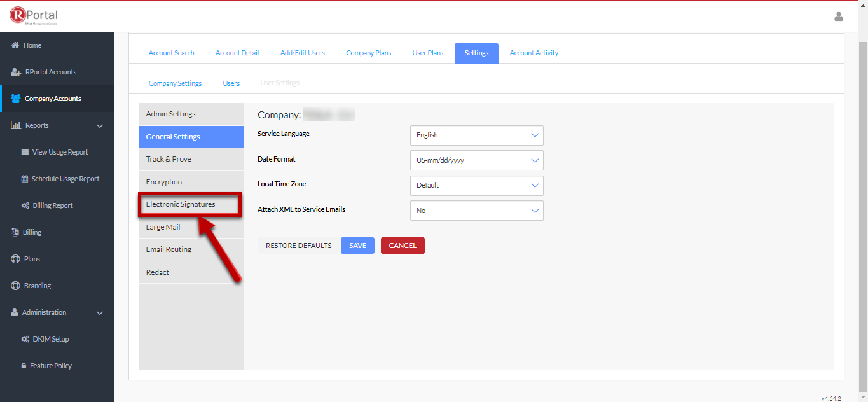Viewport: 868px width, 402px height.
Task: Click the Administration user icon
Action: pyautogui.click(x=15, y=312)
